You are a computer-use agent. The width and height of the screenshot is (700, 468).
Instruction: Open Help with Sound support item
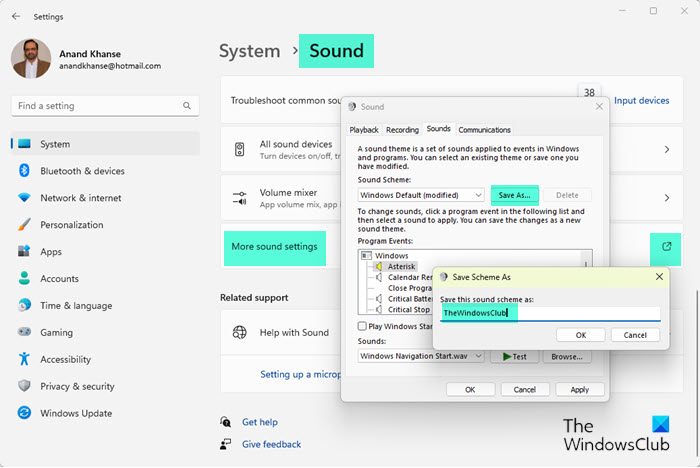294,332
